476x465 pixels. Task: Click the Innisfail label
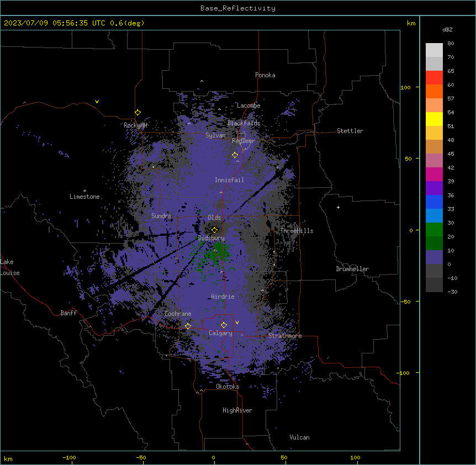tap(229, 180)
